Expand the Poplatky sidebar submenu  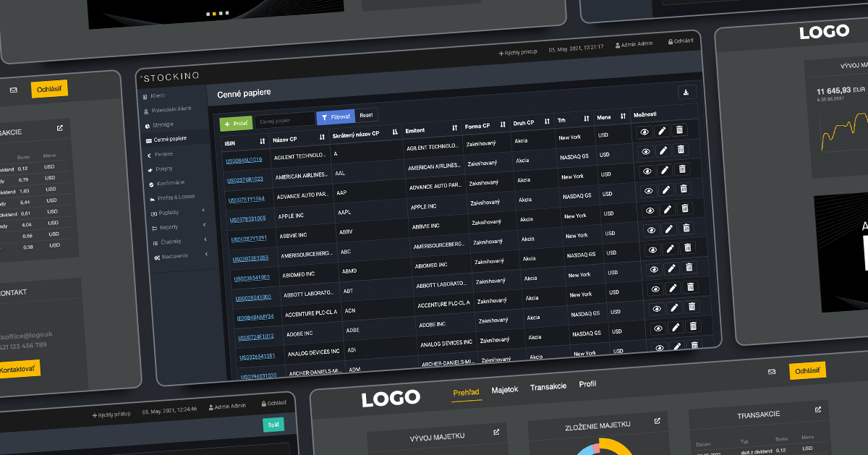coord(203,211)
